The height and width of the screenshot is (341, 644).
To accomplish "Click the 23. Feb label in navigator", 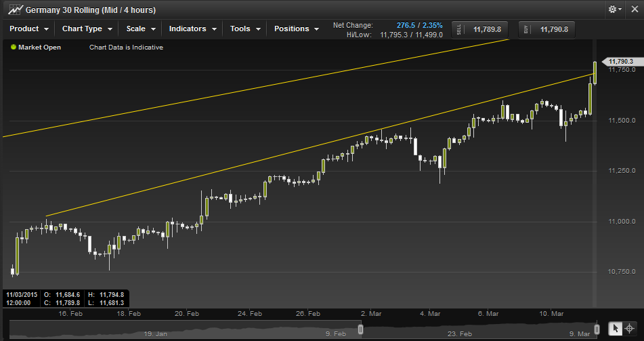I will 459,334.
